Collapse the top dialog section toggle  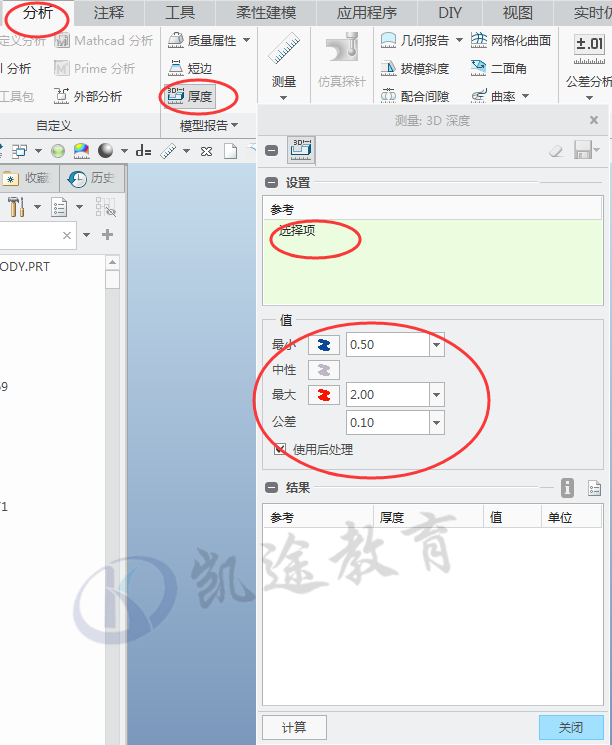271,151
